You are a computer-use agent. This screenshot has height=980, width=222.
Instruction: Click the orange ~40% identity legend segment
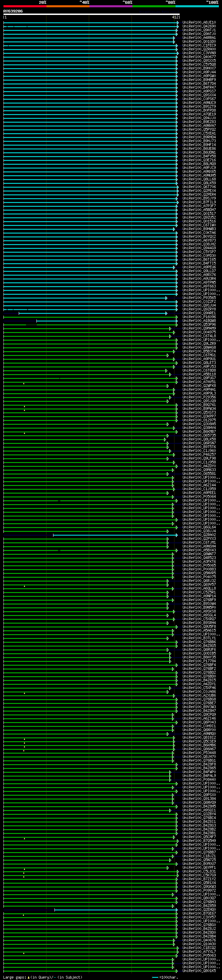(68, 6)
